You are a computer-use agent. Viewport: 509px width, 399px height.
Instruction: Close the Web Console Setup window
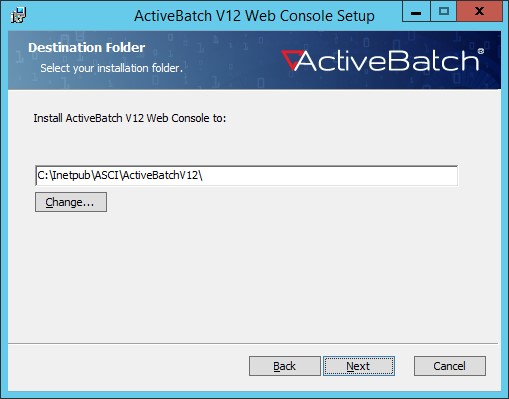(479, 11)
